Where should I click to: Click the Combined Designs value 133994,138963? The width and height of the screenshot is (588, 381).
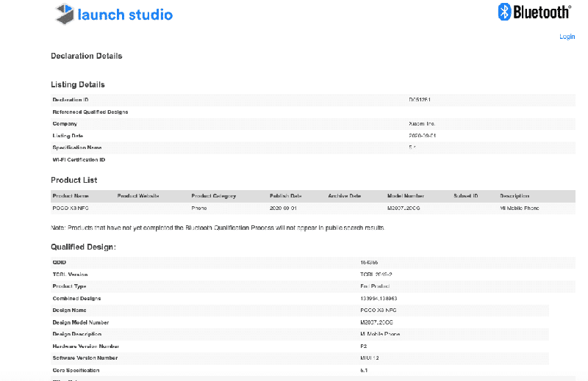tap(379, 299)
